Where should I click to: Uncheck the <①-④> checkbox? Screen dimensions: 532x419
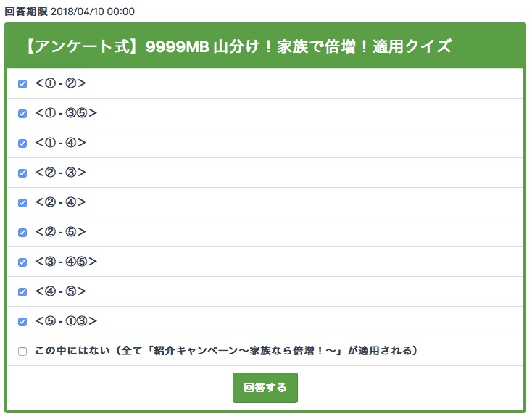pyautogui.click(x=22, y=144)
